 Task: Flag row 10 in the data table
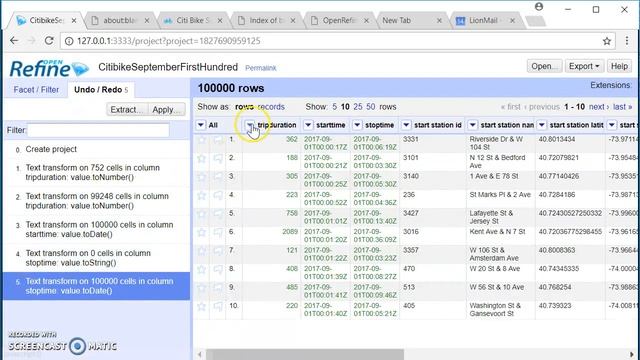pos(218,306)
